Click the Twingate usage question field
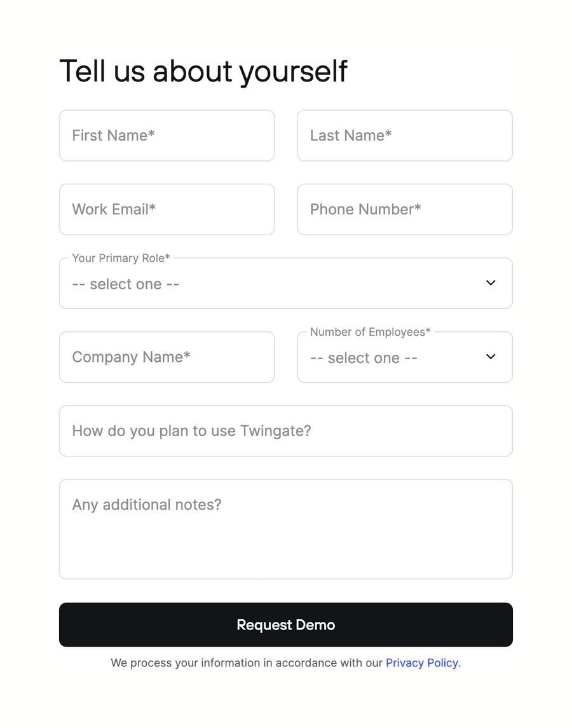The width and height of the screenshot is (572, 728). [x=285, y=430]
